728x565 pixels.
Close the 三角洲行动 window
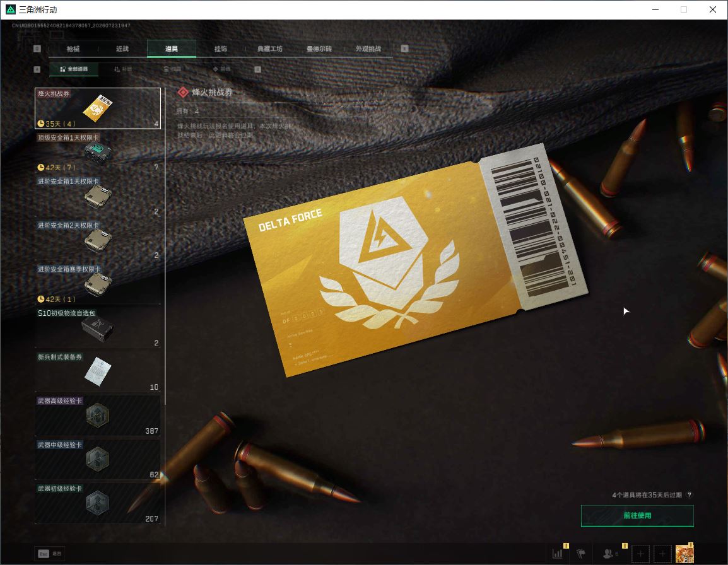point(713,9)
